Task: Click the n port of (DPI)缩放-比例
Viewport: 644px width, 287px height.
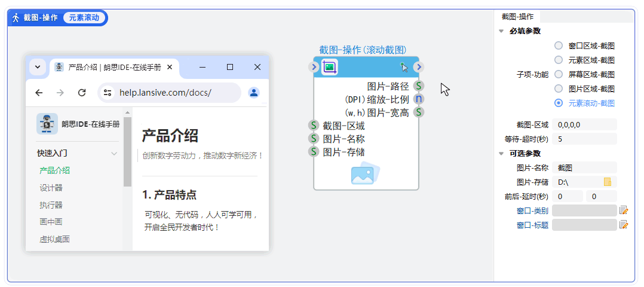Action: [x=419, y=99]
